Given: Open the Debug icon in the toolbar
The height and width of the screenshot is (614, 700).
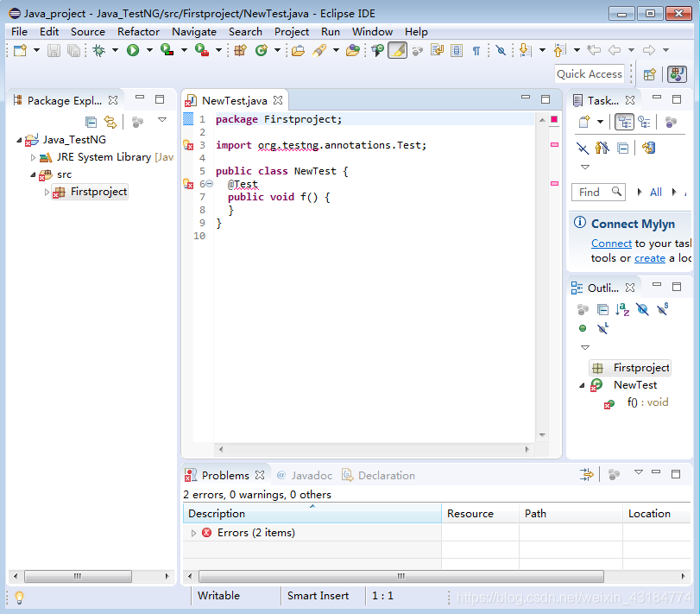Looking at the screenshot, I should [x=98, y=50].
